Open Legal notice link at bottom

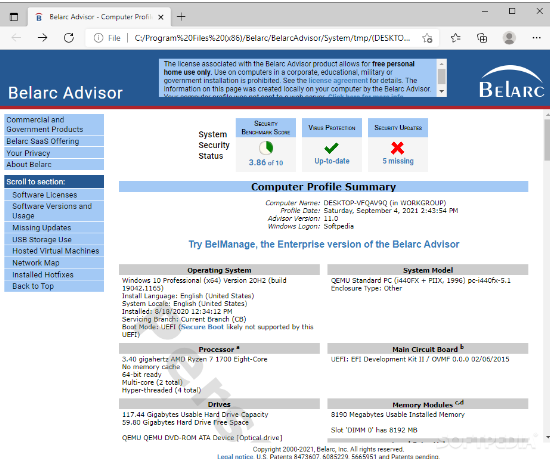coord(235,457)
